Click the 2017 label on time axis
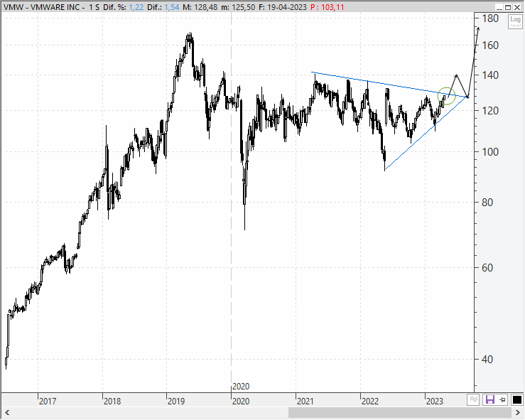The image size is (525, 420). click(48, 401)
